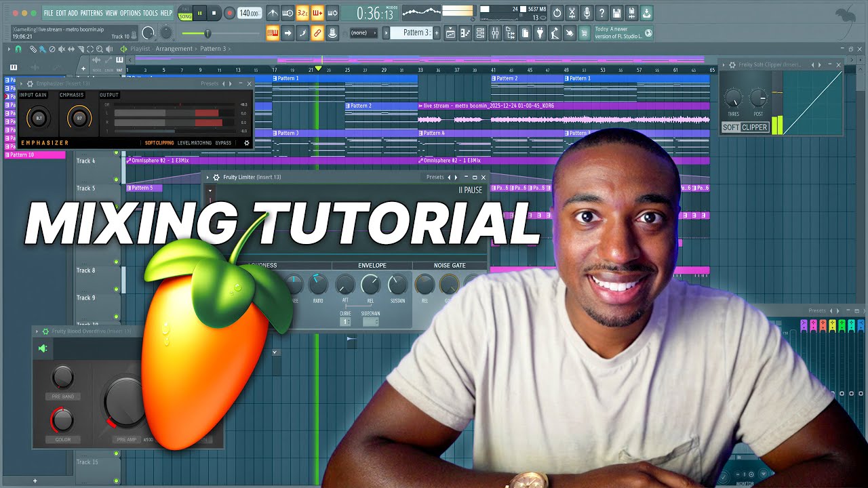Open the plugin picker plug icon
Viewport: 868px width, 488px height.
[x=540, y=33]
